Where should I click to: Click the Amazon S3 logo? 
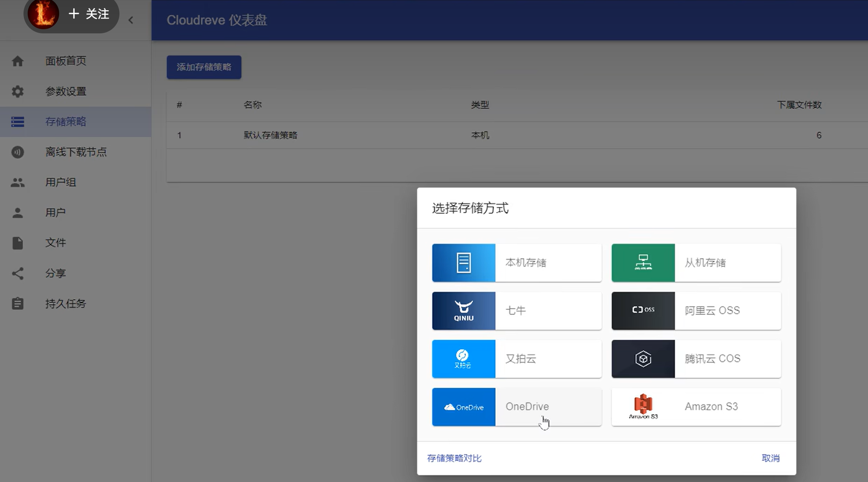[643, 407]
